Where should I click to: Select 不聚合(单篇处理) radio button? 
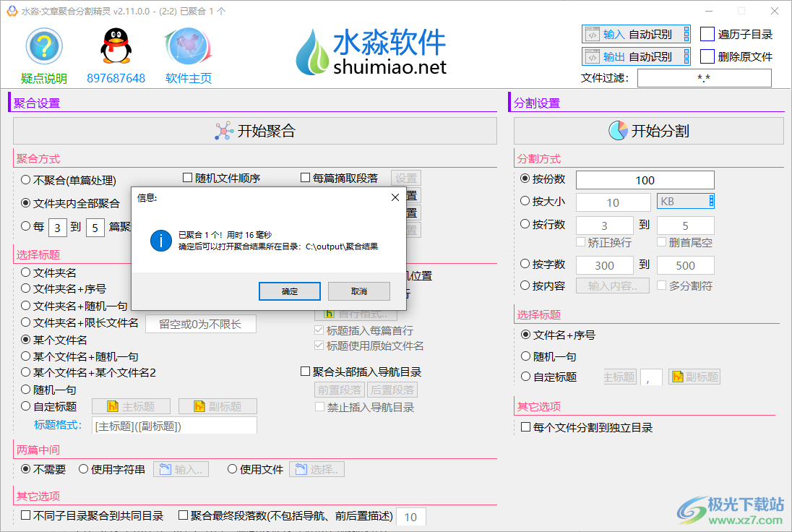pos(26,180)
